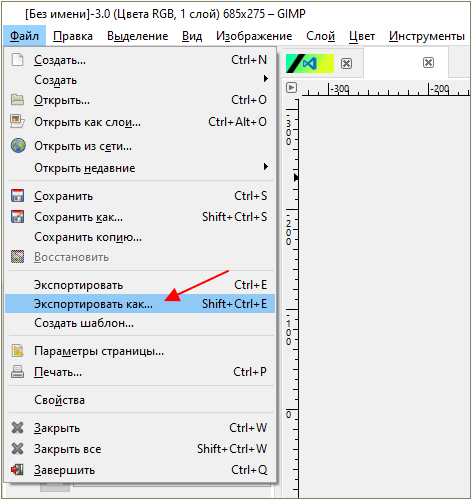This screenshot has height=500, width=472.
Task: Click the floppy disk icon beside Сохранить
Action: (x=17, y=196)
